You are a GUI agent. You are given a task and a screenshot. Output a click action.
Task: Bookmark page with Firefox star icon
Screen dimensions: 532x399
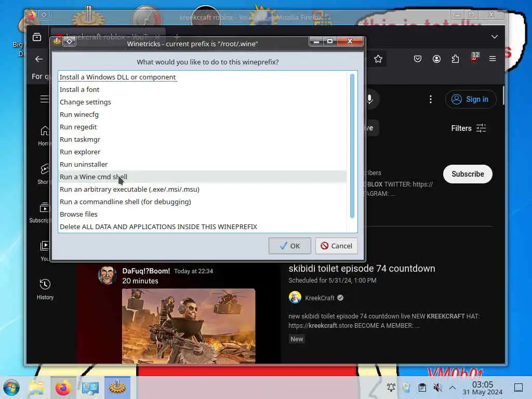(x=378, y=59)
